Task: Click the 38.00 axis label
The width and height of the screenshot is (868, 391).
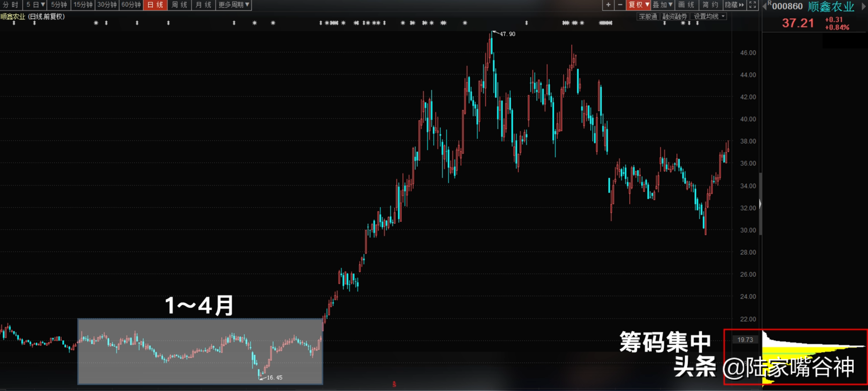Action: pyautogui.click(x=748, y=141)
